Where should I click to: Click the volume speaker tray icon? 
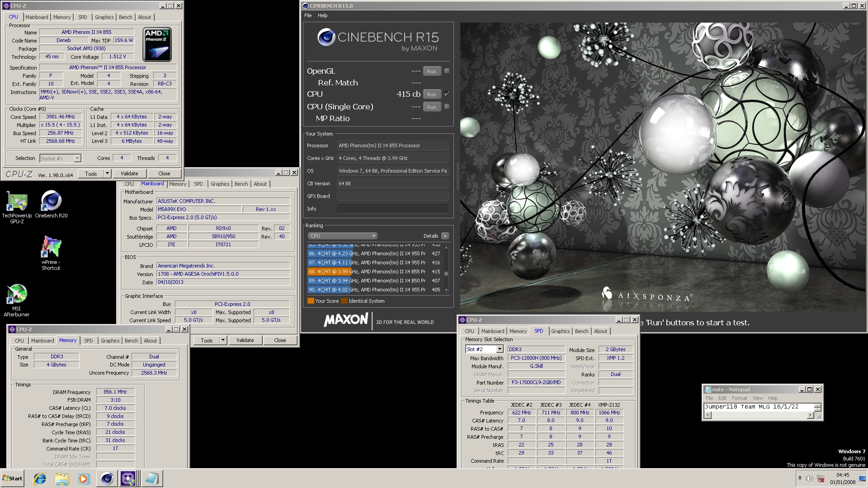[x=809, y=479]
